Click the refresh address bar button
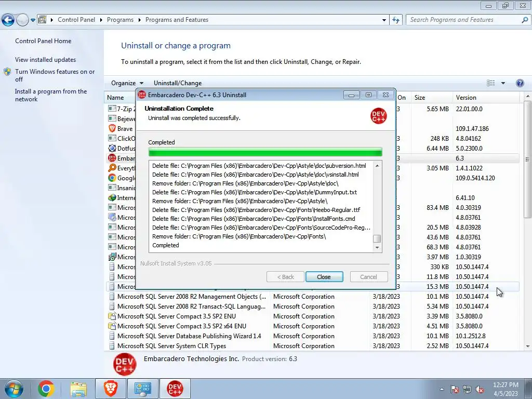Image resolution: width=532 pixels, height=399 pixels. (395, 20)
